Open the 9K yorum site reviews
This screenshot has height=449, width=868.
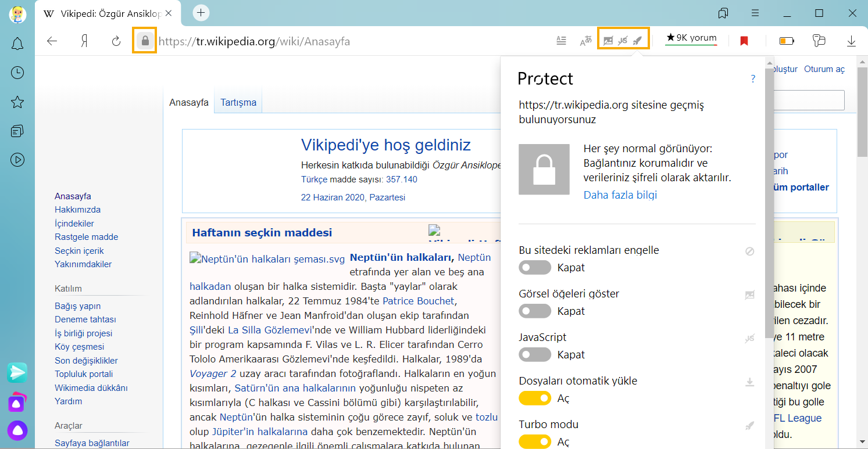(x=691, y=38)
